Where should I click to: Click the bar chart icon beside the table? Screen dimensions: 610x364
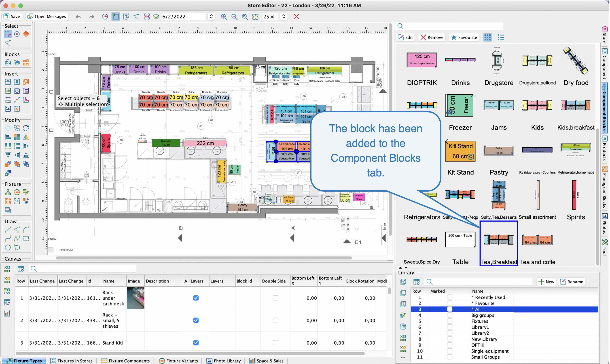(x=7, y=313)
